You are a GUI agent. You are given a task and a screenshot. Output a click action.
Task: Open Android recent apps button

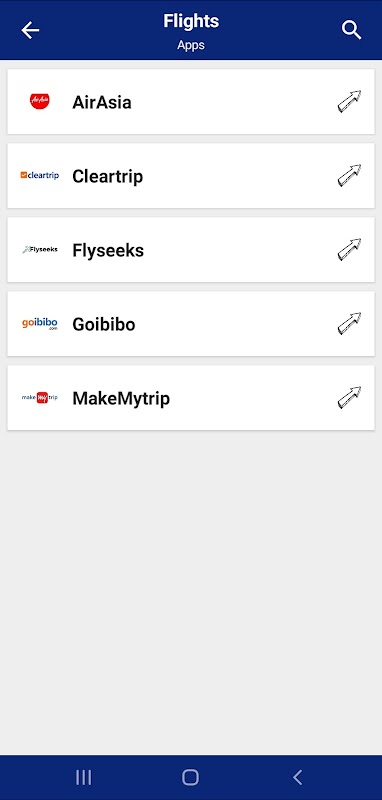84,778
